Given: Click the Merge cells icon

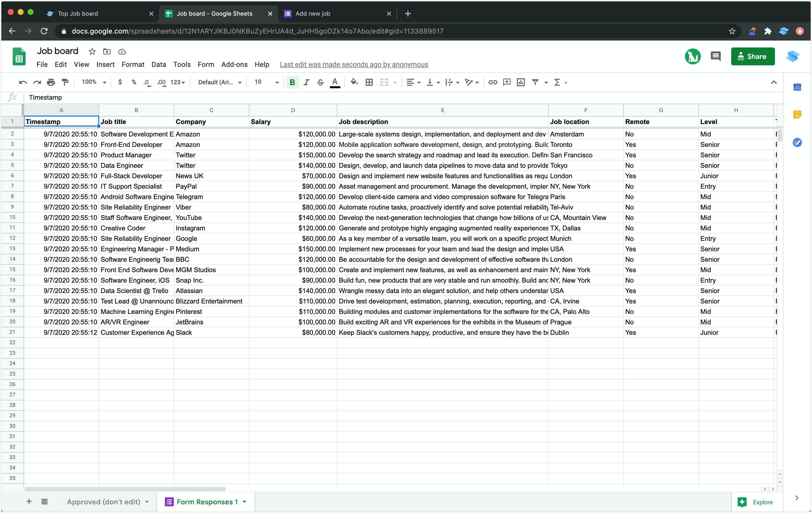Looking at the screenshot, I should pyautogui.click(x=384, y=82).
